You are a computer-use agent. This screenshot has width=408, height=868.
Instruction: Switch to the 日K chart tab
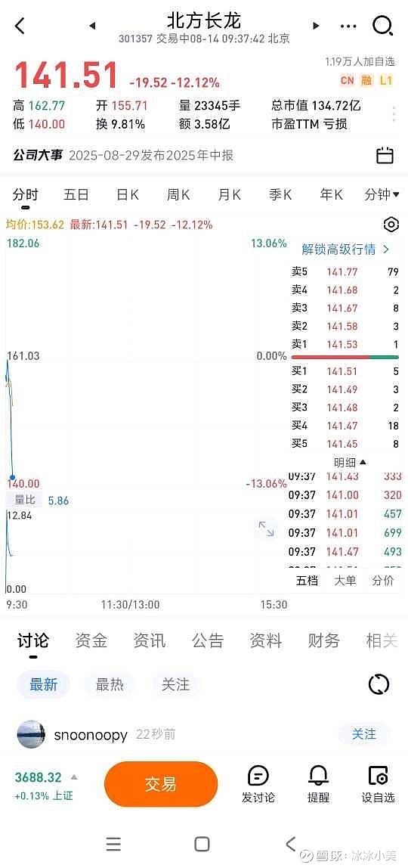127,194
